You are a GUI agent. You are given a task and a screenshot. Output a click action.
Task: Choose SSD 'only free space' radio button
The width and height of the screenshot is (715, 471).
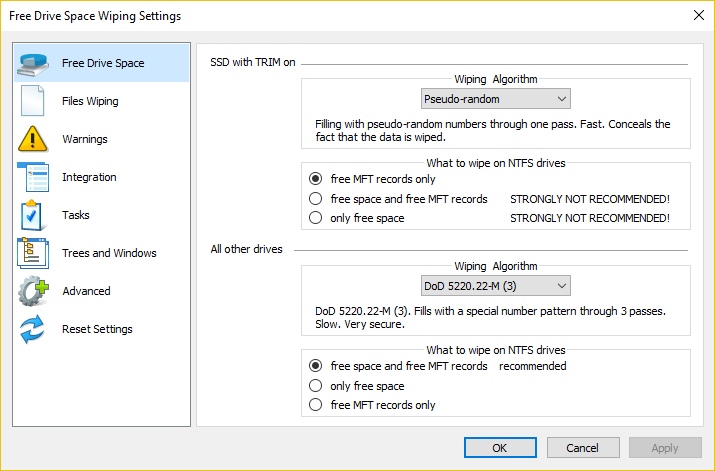(316, 218)
